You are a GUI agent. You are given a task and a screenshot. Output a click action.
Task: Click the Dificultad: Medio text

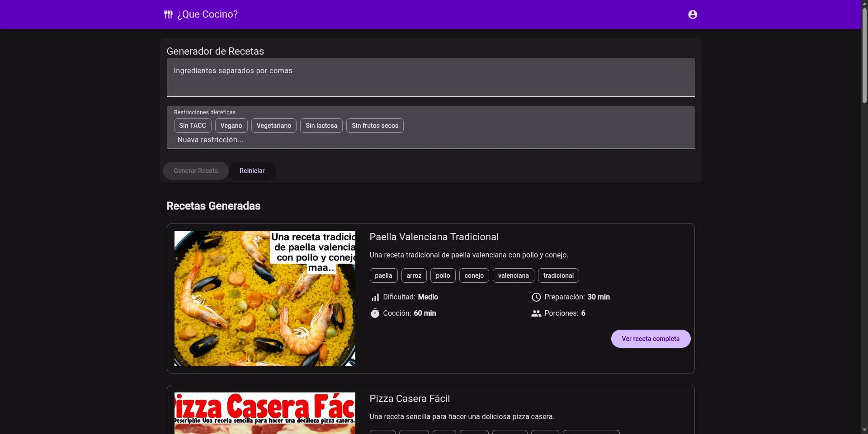click(x=410, y=297)
